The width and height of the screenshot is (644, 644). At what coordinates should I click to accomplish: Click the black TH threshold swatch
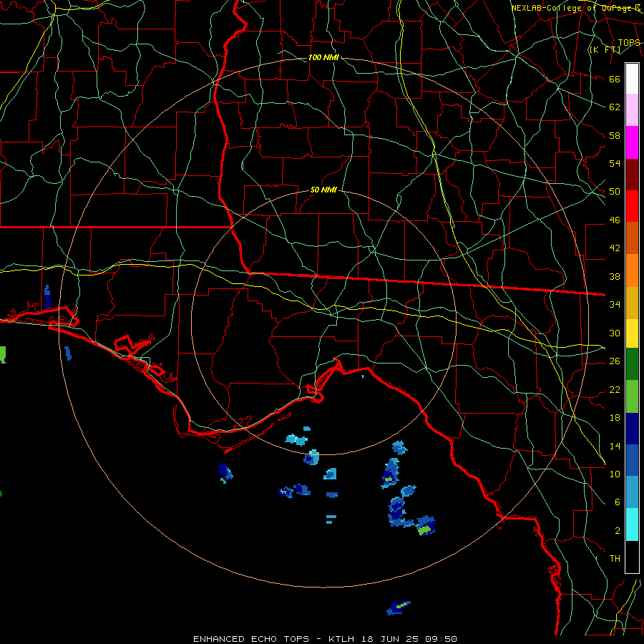(x=632, y=557)
